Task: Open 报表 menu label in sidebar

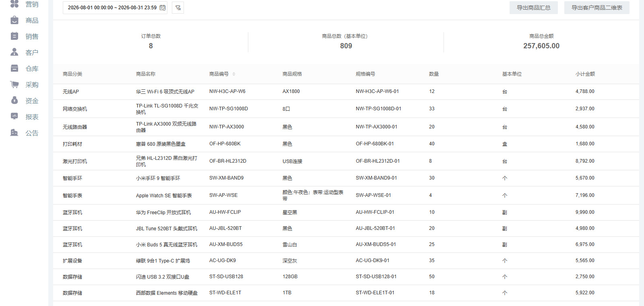Action: [x=32, y=117]
